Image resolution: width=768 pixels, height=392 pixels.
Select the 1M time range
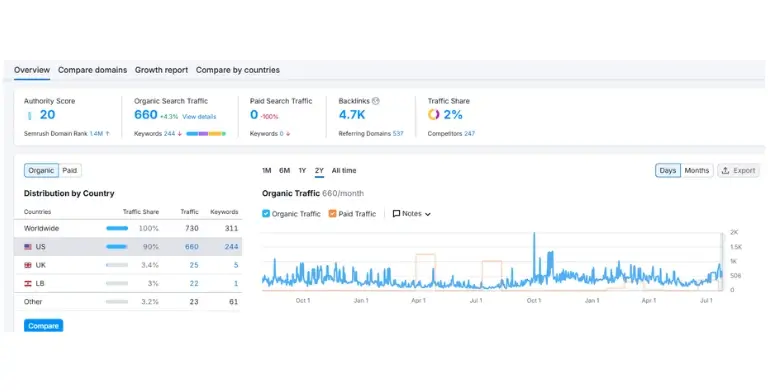(266, 171)
